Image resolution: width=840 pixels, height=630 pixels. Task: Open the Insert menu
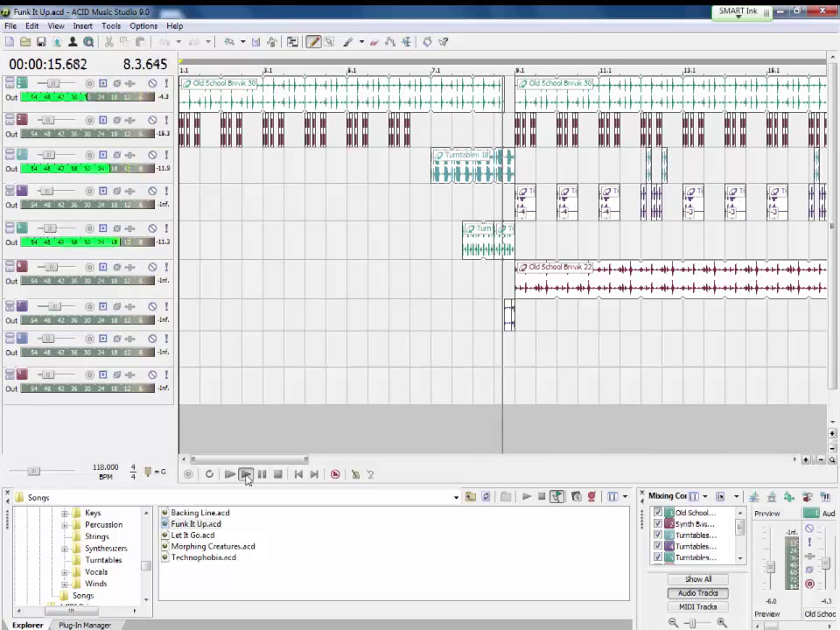click(82, 26)
